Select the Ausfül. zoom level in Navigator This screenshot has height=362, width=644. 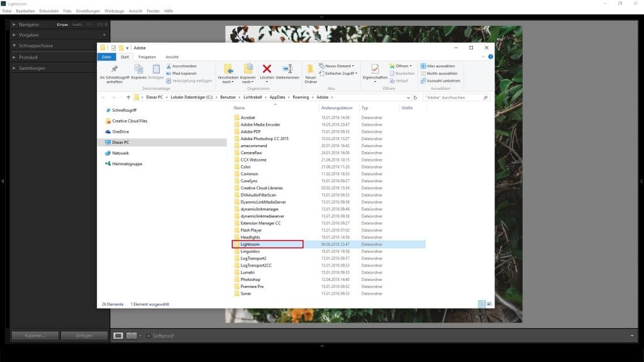(77, 25)
